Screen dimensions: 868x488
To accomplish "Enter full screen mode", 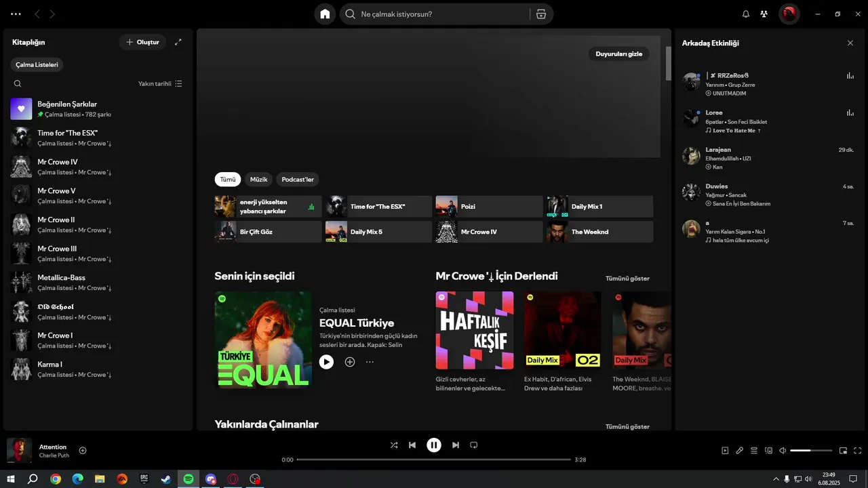I will point(858,451).
